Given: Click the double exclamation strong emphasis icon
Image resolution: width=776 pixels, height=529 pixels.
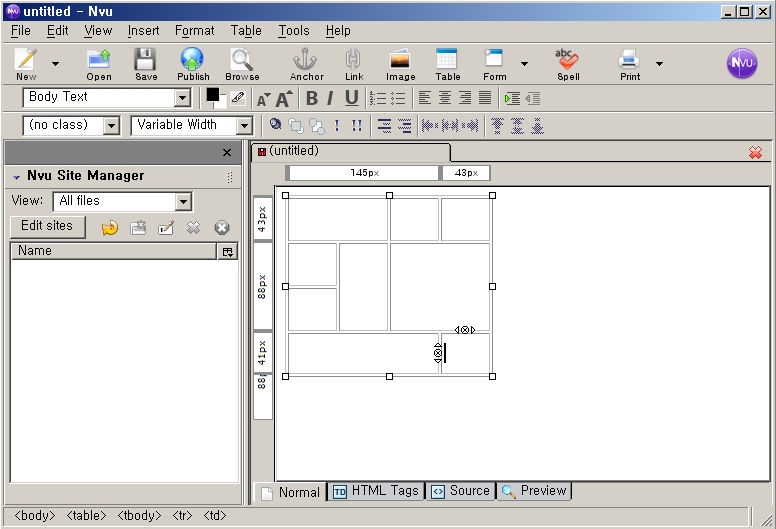Looking at the screenshot, I should pos(357,125).
